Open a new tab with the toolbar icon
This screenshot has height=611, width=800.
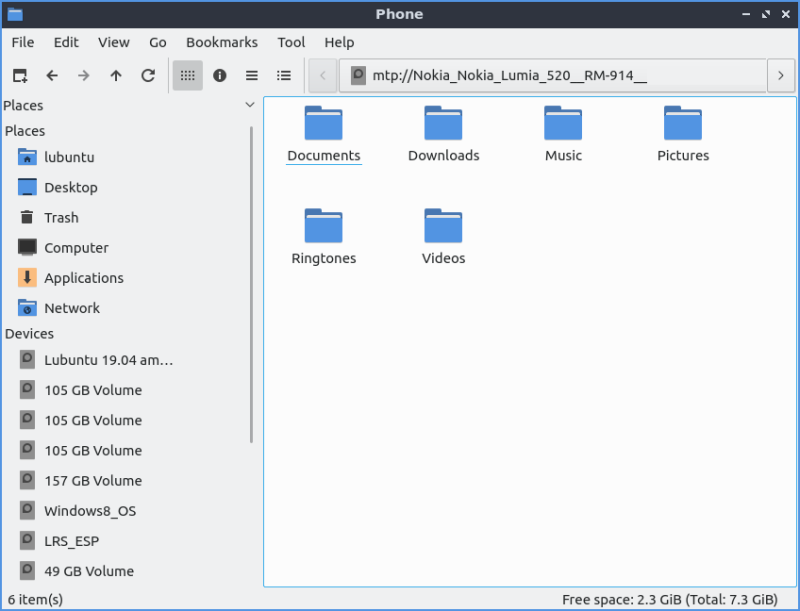pos(18,75)
